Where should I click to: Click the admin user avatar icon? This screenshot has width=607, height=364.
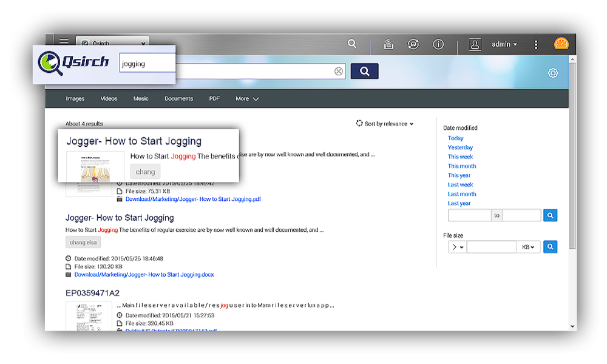[475, 44]
